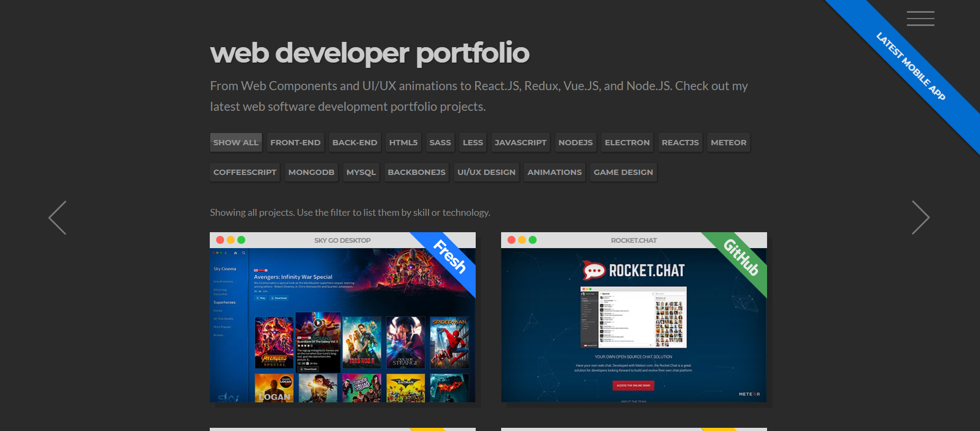Click the yellow dot on Sky Go window
The height and width of the screenshot is (431, 980).
230,240
